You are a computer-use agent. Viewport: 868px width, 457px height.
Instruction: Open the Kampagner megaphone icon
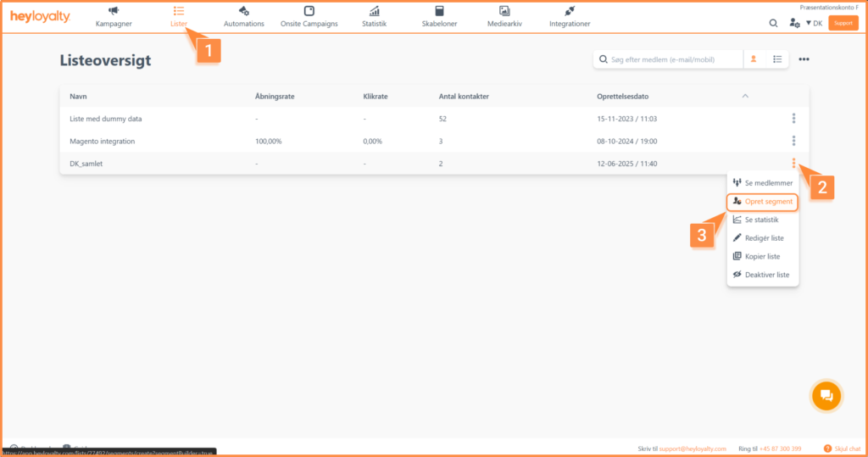tap(114, 11)
